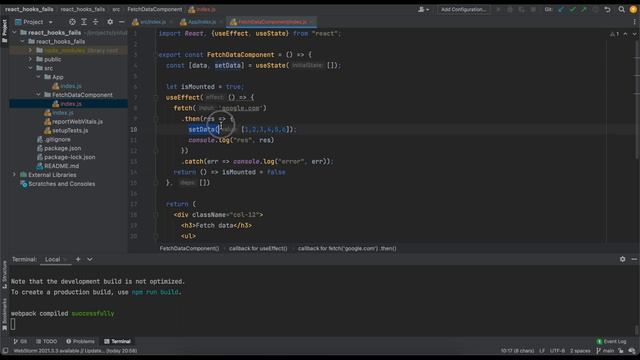
Task: Click the Collapse All icon in Project panel
Action: 96,22
